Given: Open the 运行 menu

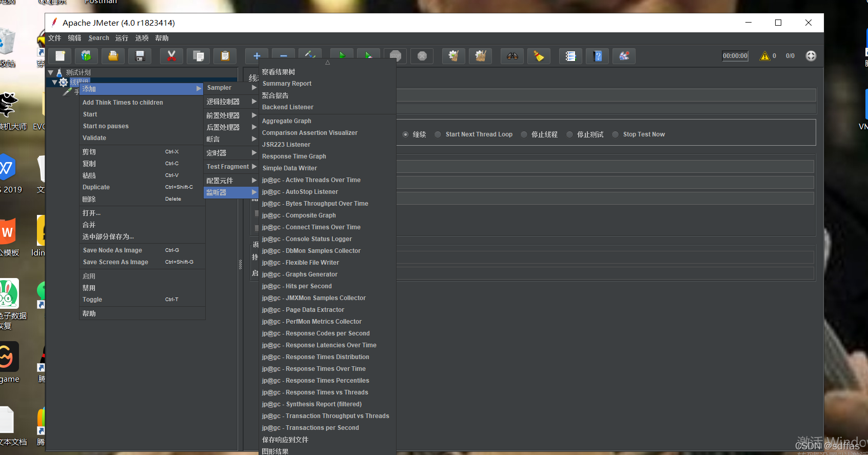Looking at the screenshot, I should [x=122, y=38].
